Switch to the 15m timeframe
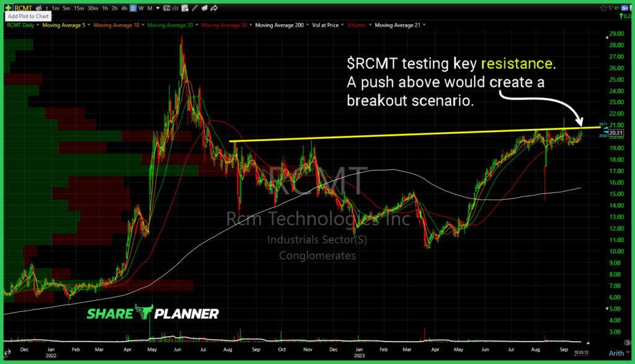 pyautogui.click(x=79, y=9)
